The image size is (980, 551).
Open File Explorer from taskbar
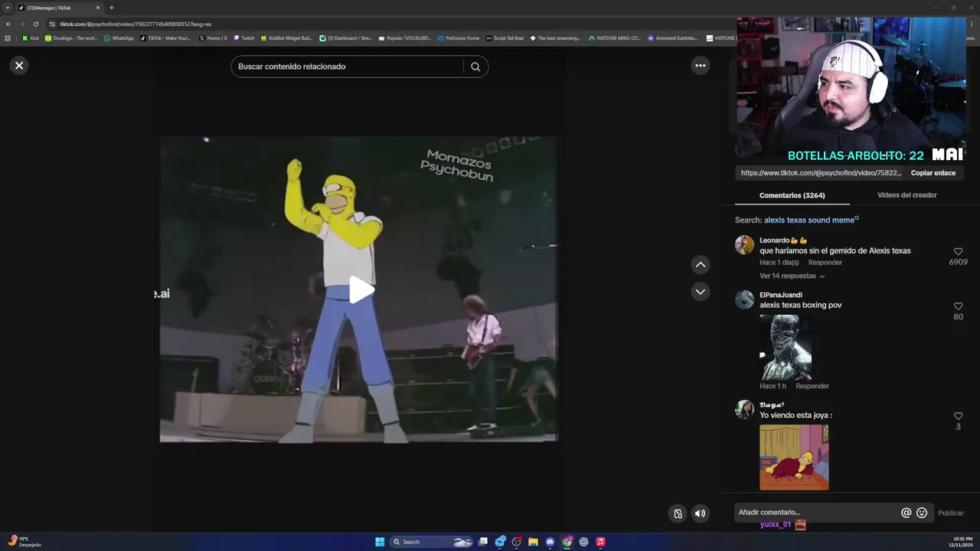coord(533,542)
